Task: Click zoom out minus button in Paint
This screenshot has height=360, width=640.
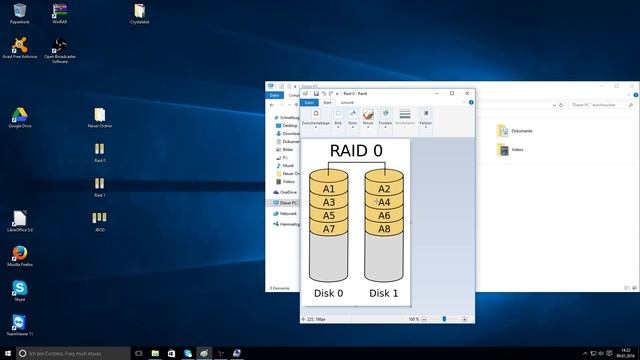Action: click(424, 319)
